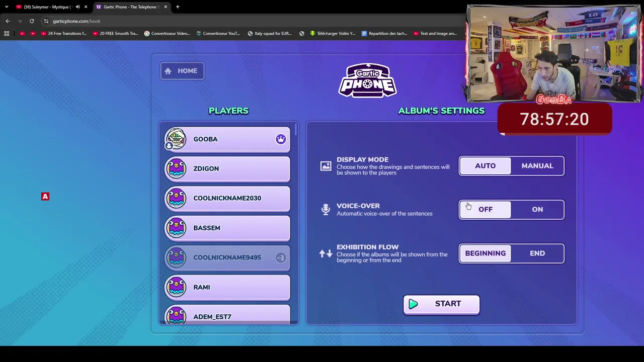Click the COOLNICKNAME2030 player name
The image size is (644, 362).
pos(227,198)
